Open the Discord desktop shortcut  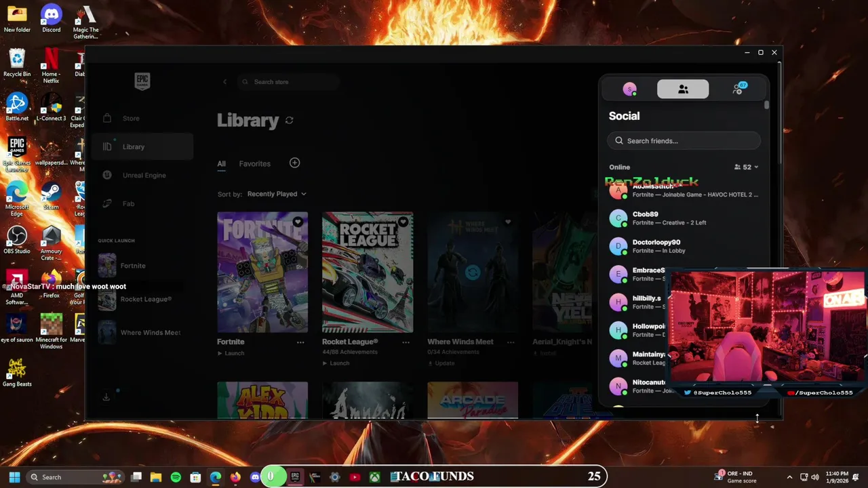click(51, 19)
